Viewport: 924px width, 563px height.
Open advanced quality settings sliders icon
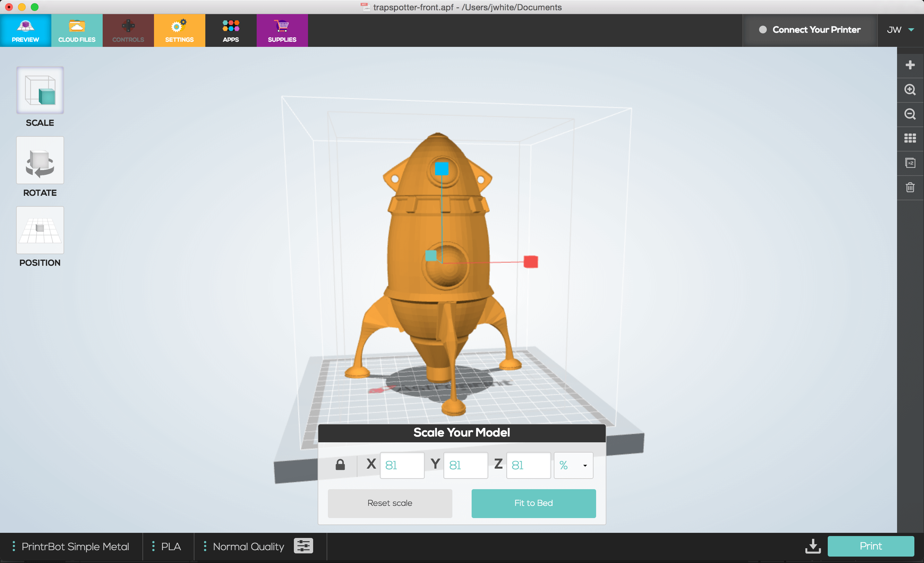click(x=304, y=546)
